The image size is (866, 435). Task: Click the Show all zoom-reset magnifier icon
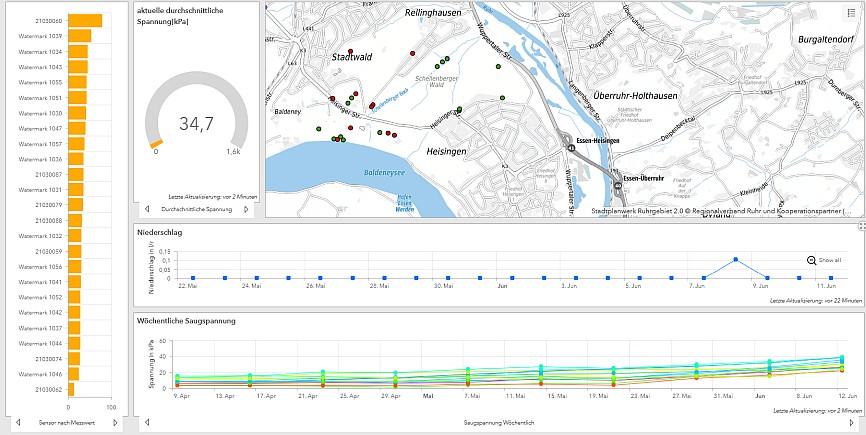(811, 260)
